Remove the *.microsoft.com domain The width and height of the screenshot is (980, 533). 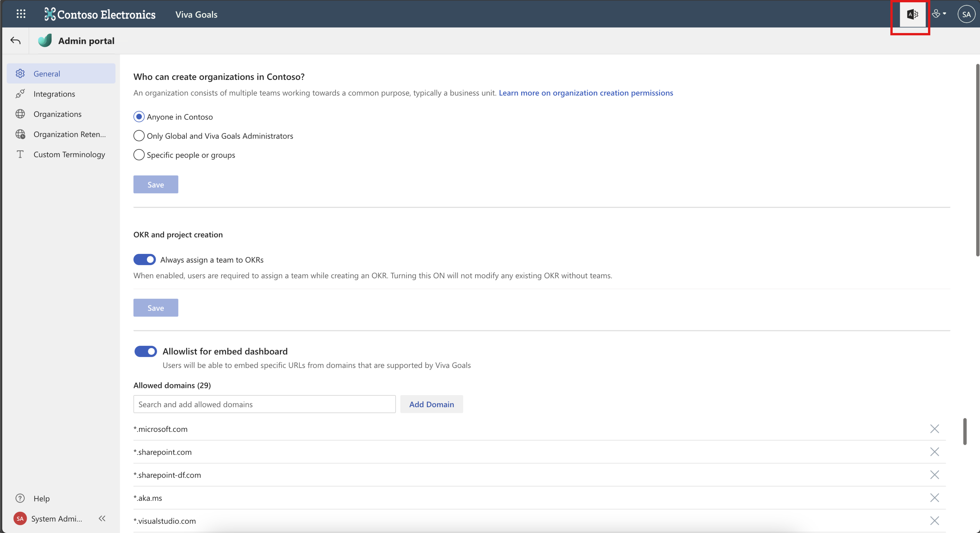(x=934, y=429)
